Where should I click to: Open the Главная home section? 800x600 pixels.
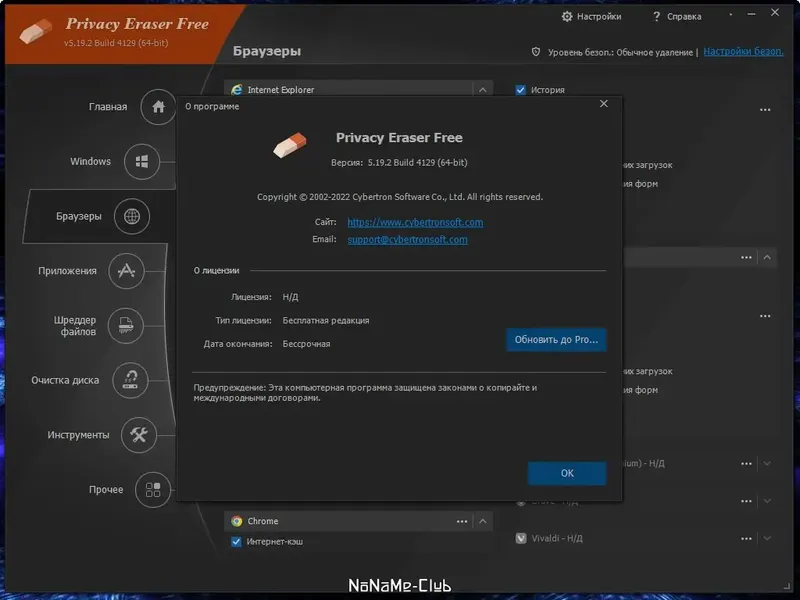tap(158, 107)
